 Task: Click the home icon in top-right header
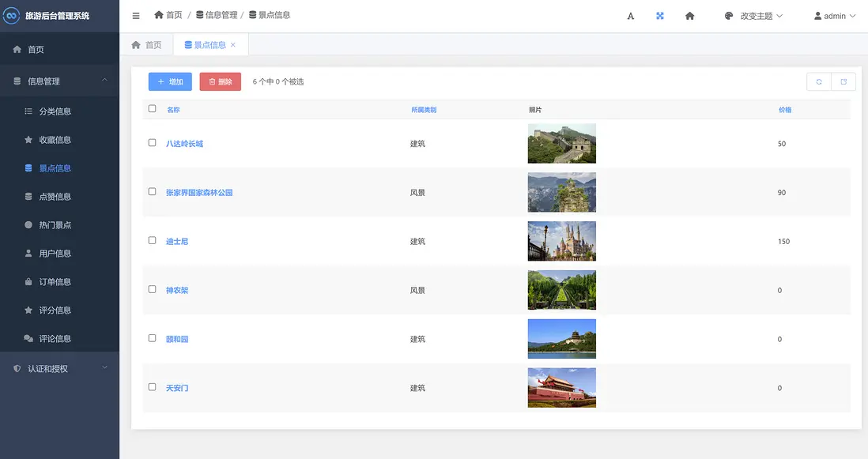(689, 16)
